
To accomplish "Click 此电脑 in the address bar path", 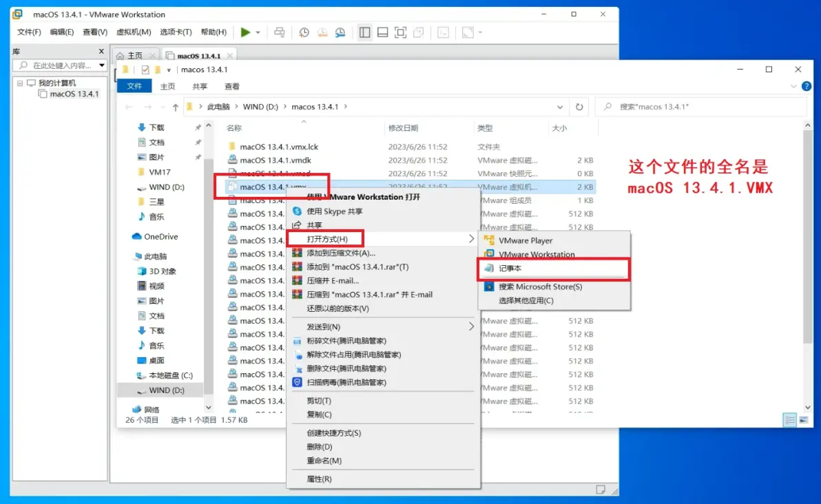I will tap(218, 107).
